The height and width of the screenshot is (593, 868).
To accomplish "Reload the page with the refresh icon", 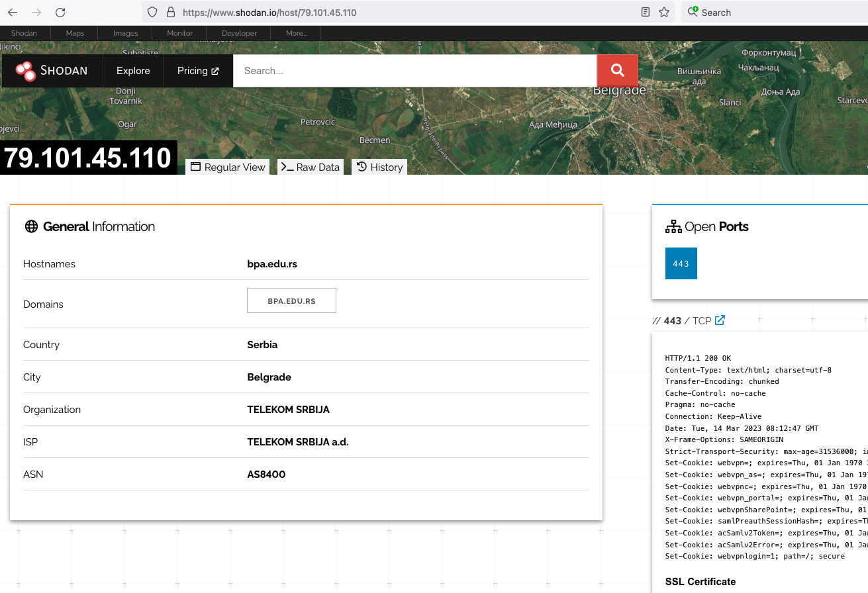I will point(60,12).
